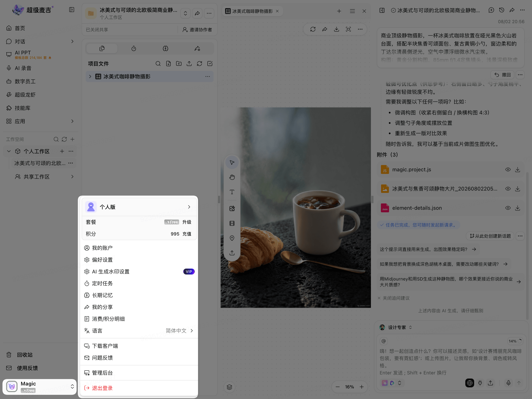The width and height of the screenshot is (532, 399).
Task: Refresh the canvas using the top reload icon
Action: pos(313,29)
